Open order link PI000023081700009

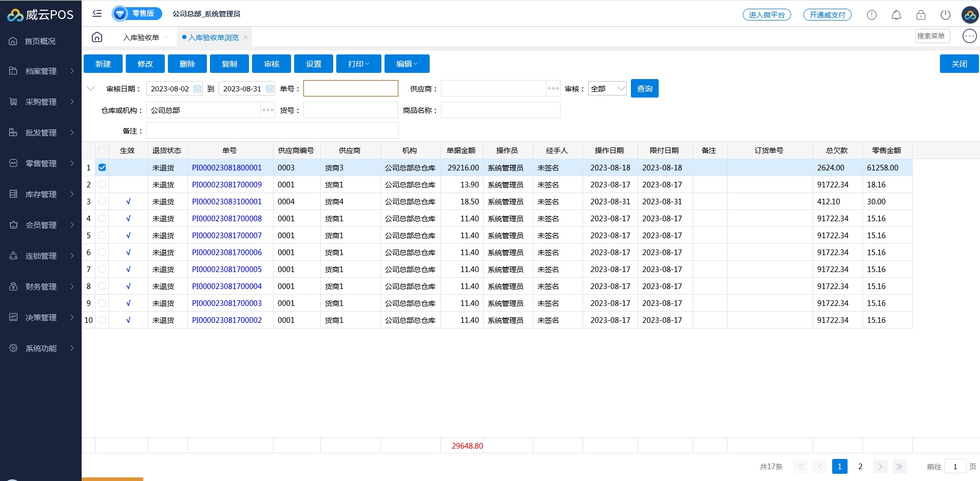coord(226,185)
